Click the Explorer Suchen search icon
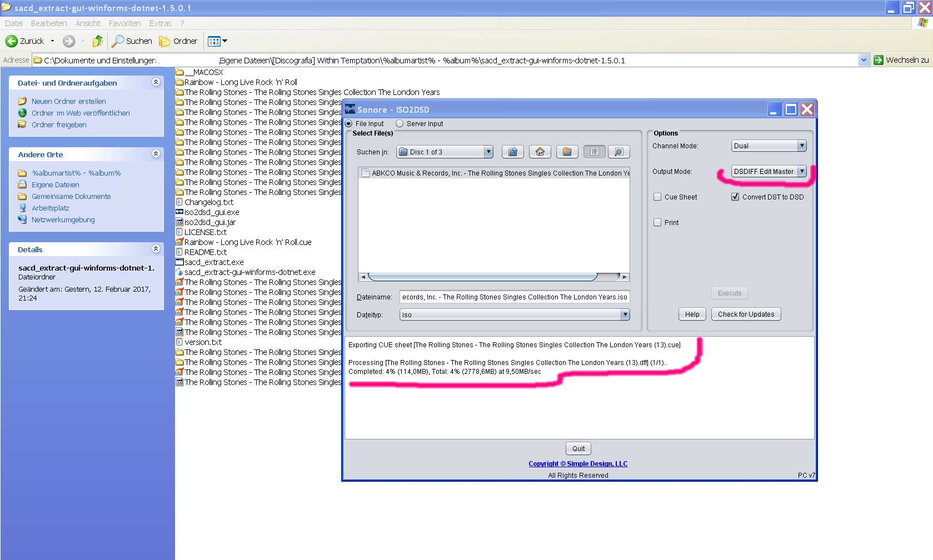The width and height of the screenshot is (933, 560). [x=118, y=41]
